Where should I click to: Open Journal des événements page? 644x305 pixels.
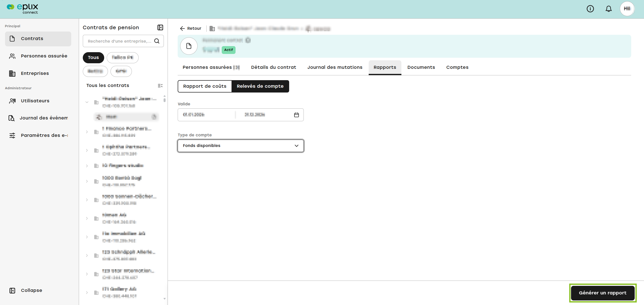38,118
